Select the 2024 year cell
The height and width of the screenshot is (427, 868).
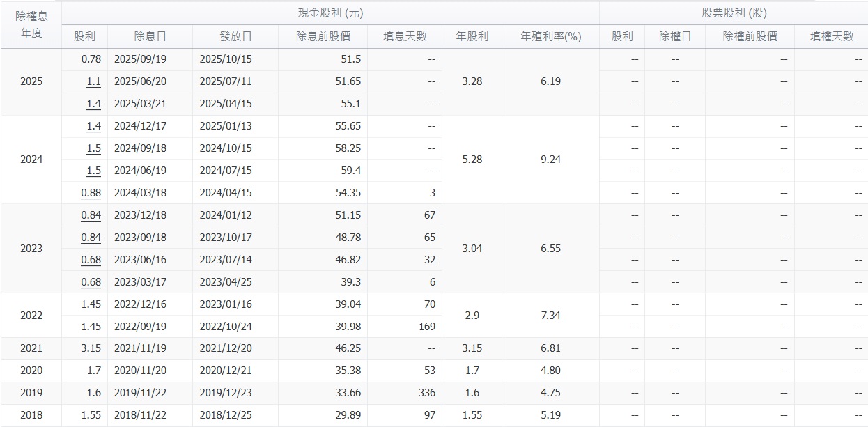31,160
